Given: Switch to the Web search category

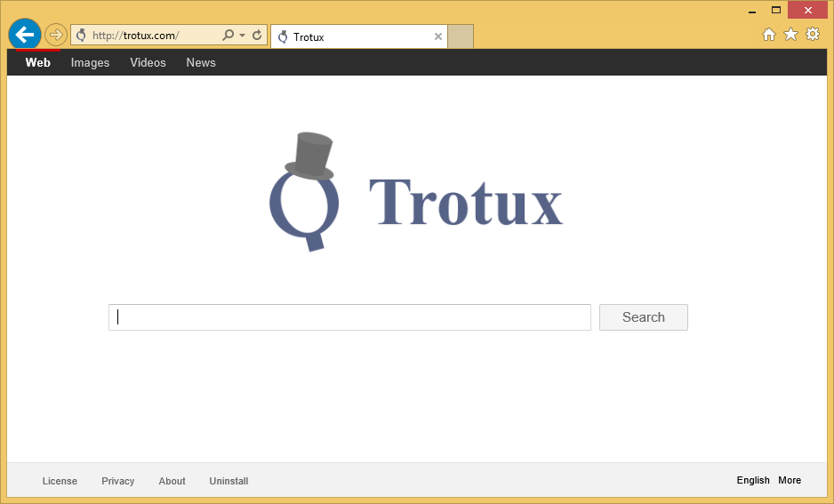Looking at the screenshot, I should [x=37, y=63].
